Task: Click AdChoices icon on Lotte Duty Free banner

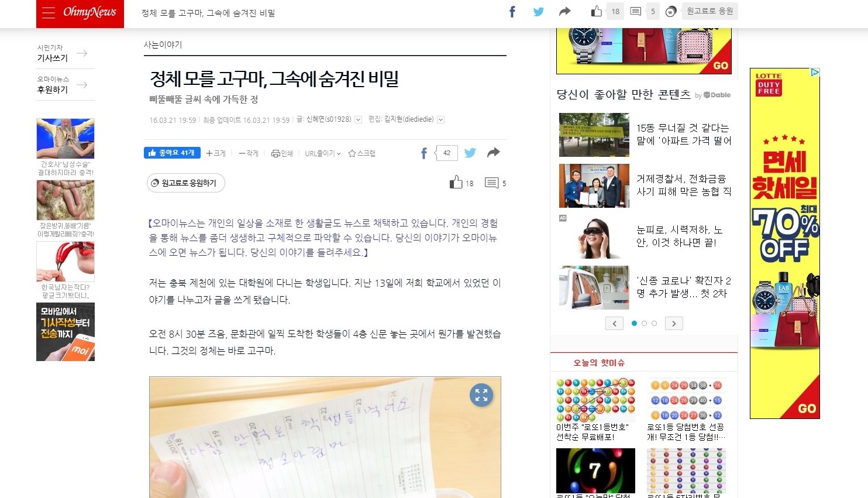Action: coord(815,72)
